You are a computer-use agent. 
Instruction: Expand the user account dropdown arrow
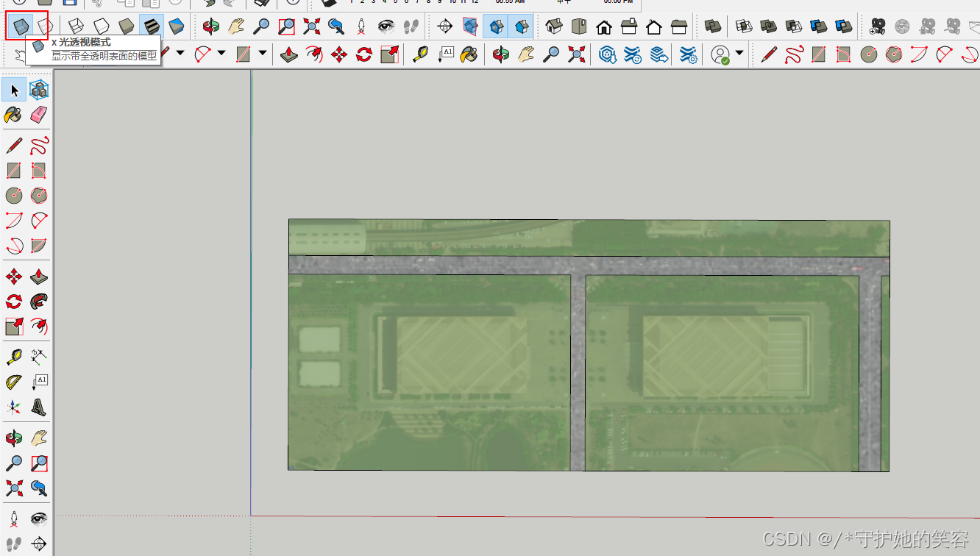pyautogui.click(x=739, y=54)
